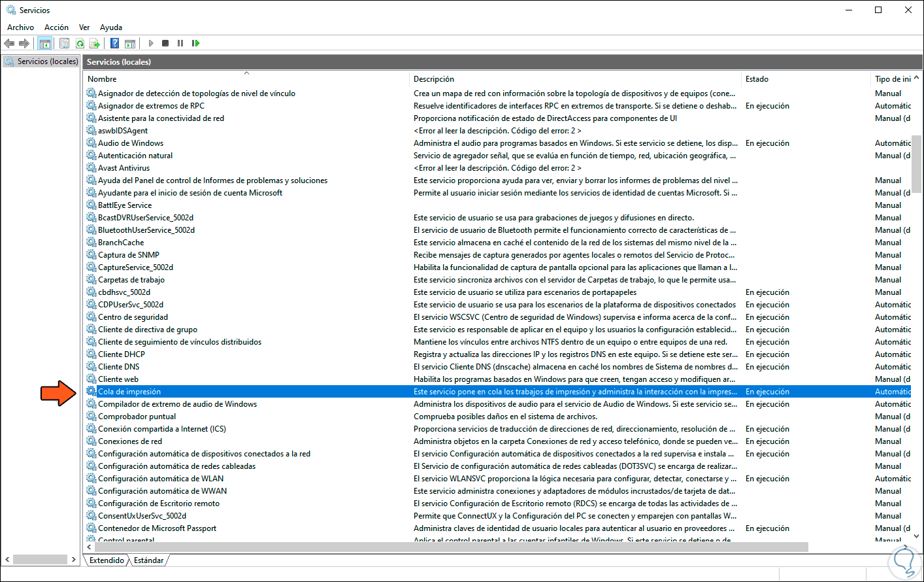This screenshot has width=924, height=582.
Task: Click the gear icon beside Cliente DHCP
Action: pos(91,354)
